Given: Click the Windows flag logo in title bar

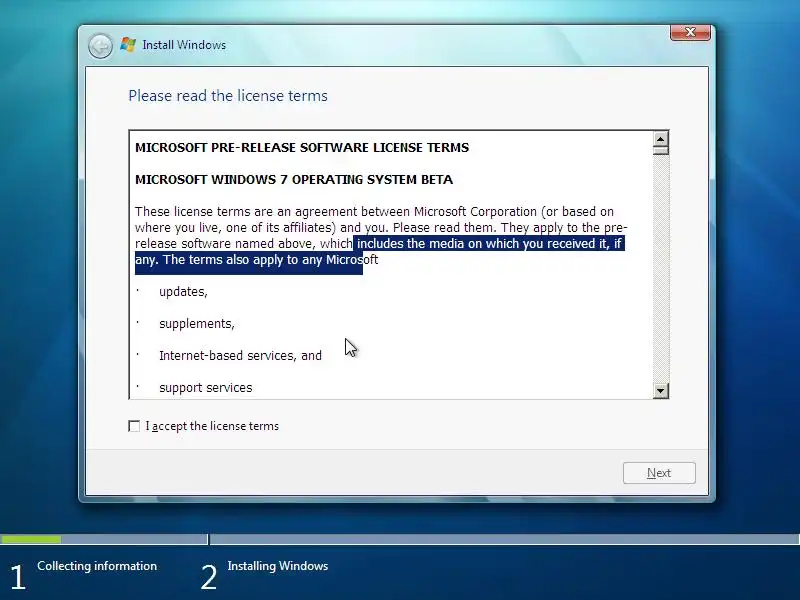Looking at the screenshot, I should 128,45.
